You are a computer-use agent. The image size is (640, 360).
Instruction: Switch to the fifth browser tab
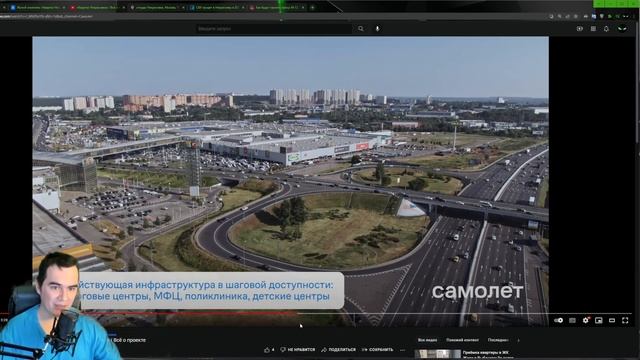pyautogui.click(x=277, y=7)
